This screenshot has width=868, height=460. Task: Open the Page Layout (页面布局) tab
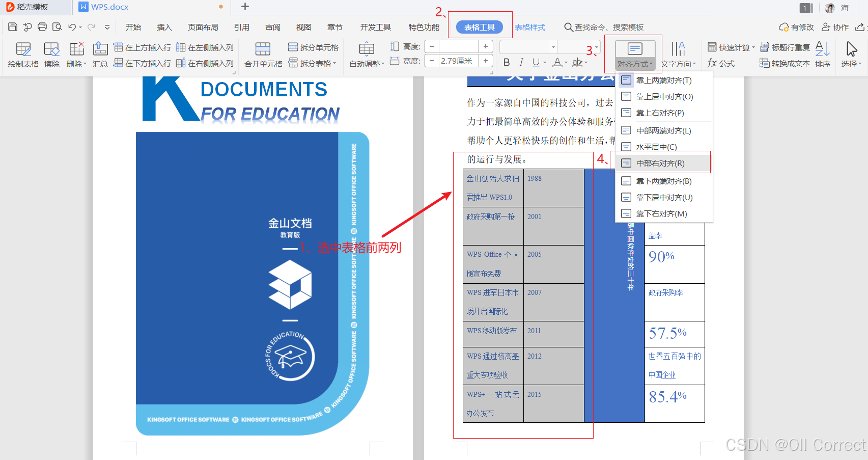point(203,27)
